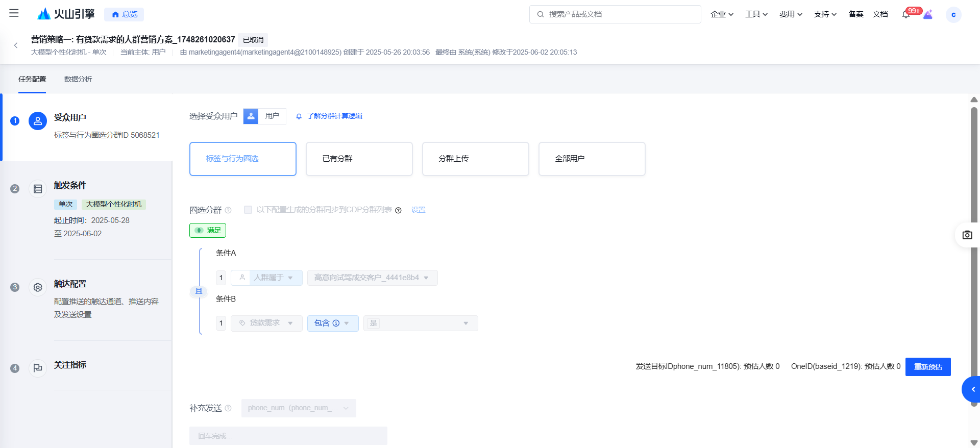Click the camera screenshot floating icon
The width and height of the screenshot is (980, 448).
click(967, 235)
